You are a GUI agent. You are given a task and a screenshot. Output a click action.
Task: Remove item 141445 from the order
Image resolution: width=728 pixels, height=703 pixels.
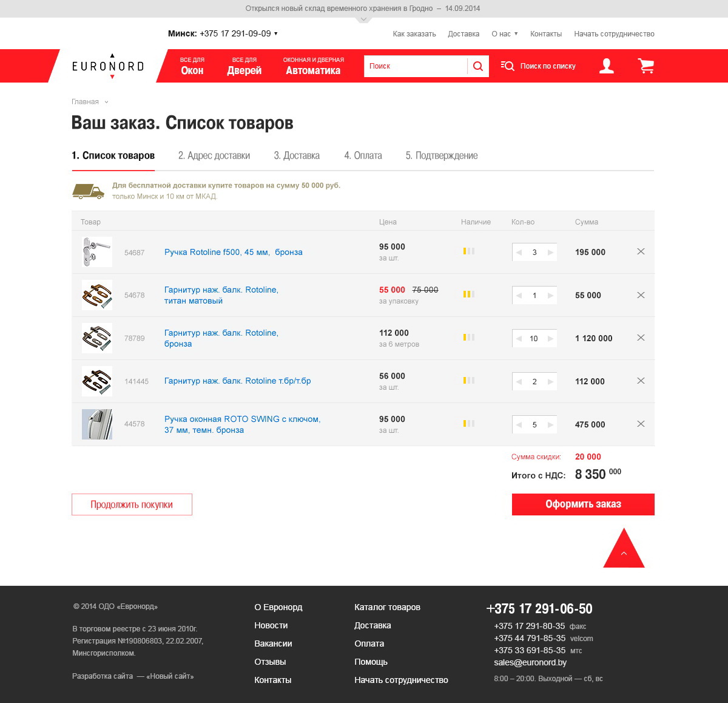pyautogui.click(x=641, y=381)
